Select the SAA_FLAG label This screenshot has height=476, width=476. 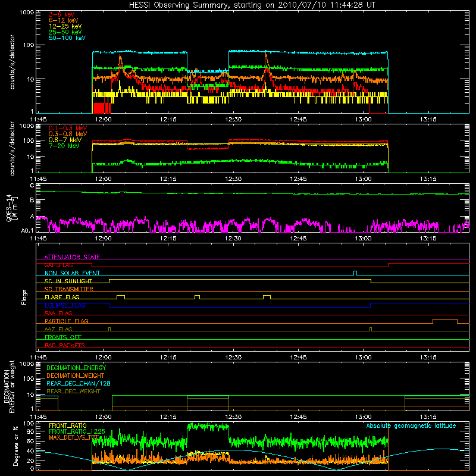click(x=58, y=313)
